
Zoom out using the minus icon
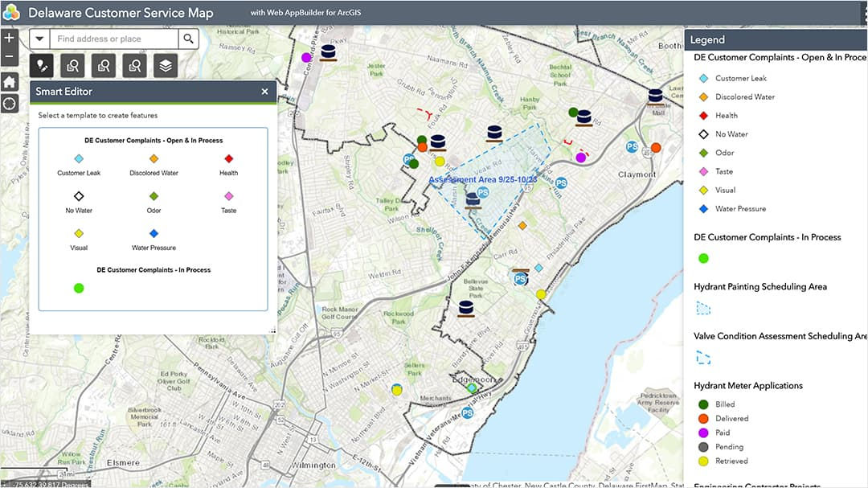9,55
